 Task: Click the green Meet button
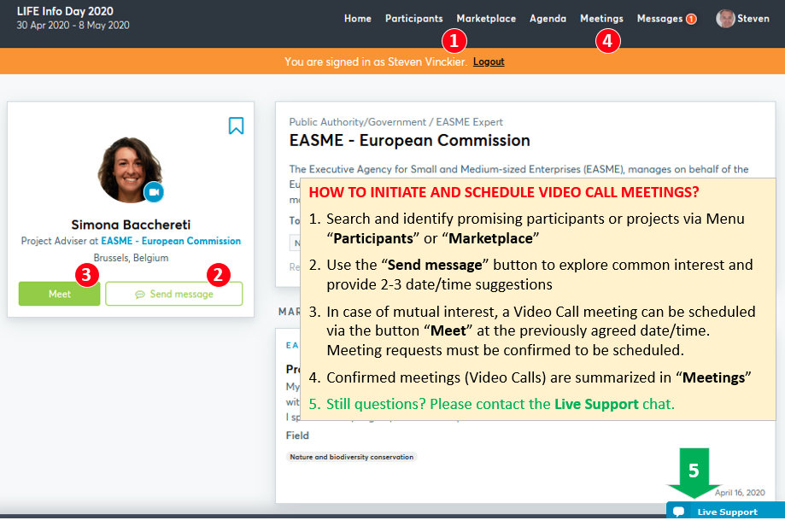coord(59,294)
